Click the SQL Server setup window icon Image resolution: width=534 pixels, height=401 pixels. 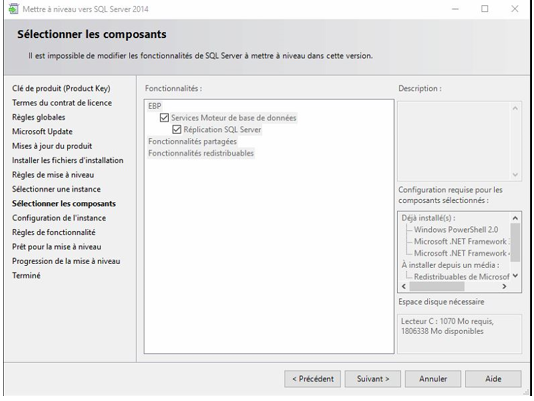[13, 9]
